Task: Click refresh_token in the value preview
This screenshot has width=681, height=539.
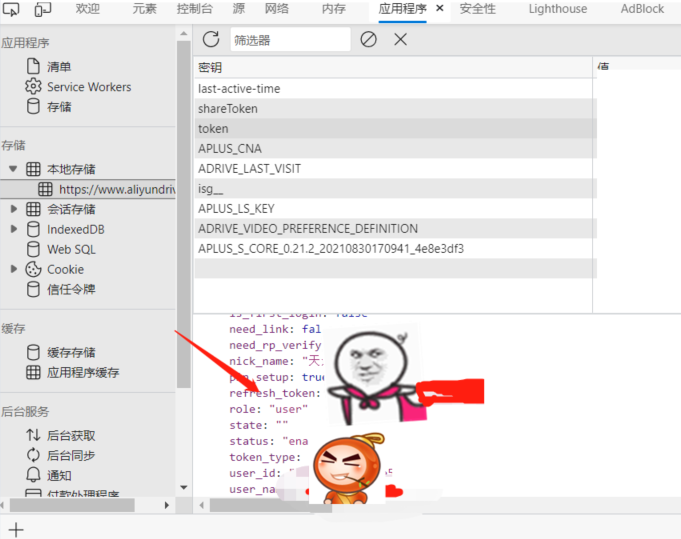Action: coord(274,393)
